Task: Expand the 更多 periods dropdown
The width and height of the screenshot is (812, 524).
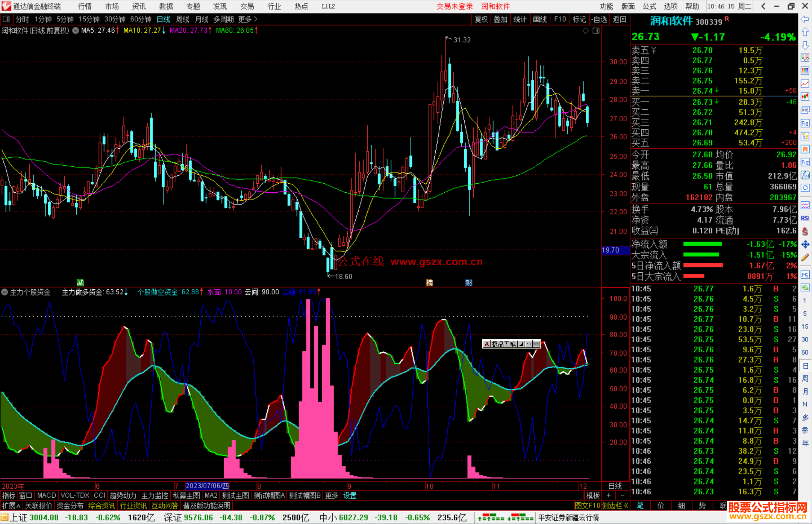Action: pyautogui.click(x=248, y=19)
